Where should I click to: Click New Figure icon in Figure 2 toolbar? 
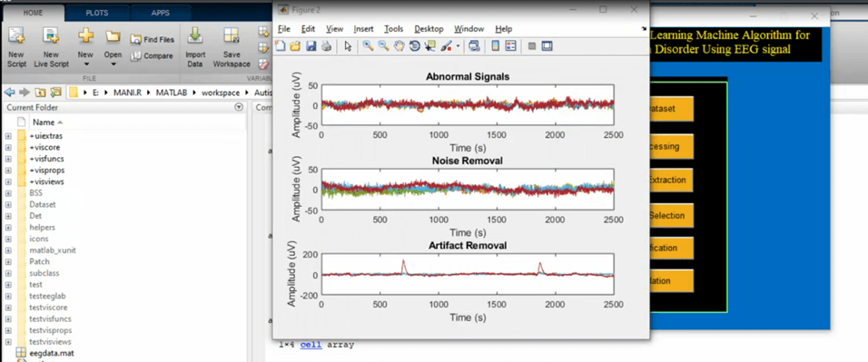(x=281, y=46)
